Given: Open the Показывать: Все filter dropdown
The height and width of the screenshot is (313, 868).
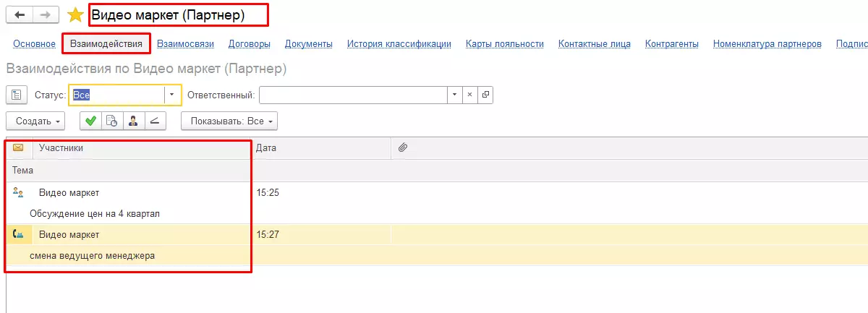Looking at the screenshot, I should click(x=229, y=121).
